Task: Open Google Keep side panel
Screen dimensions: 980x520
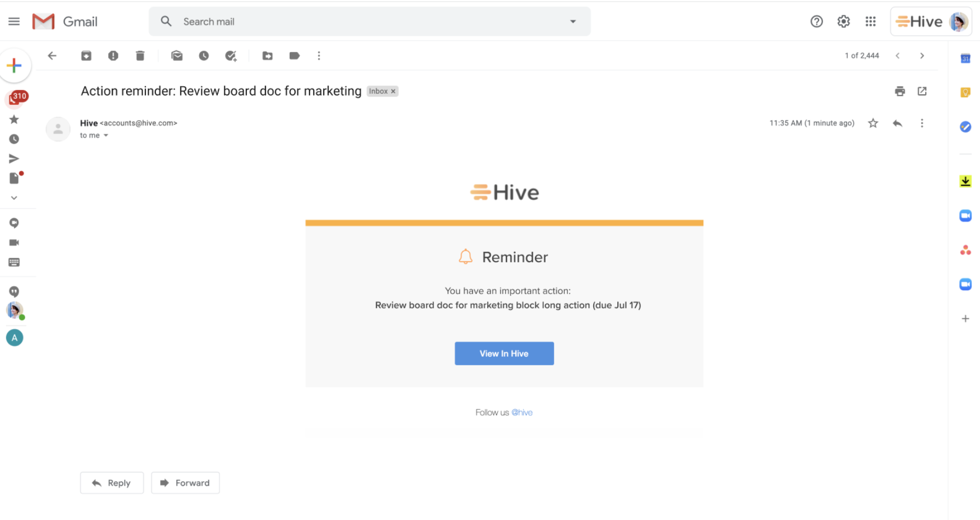Action: (x=965, y=93)
